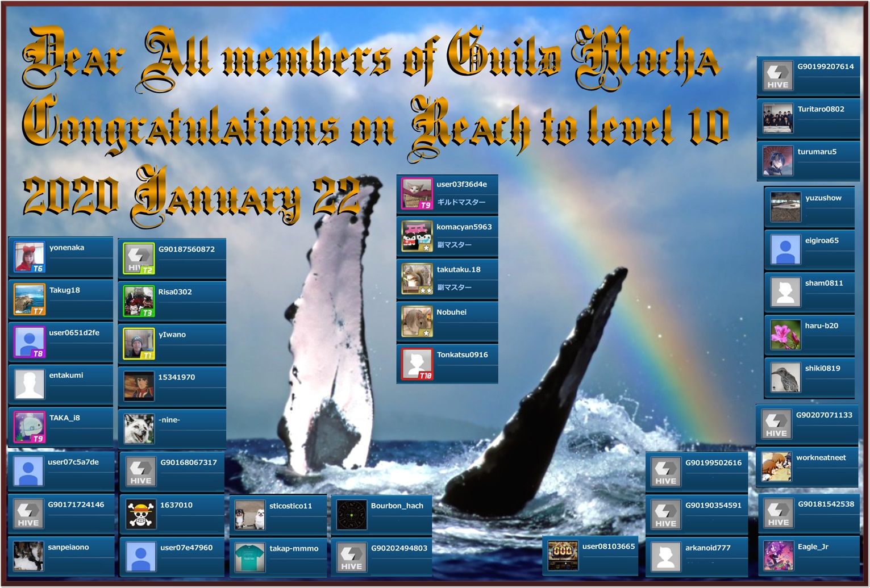This screenshot has width=870, height=588.
Task: Select the name 'Tonkatsu0916'
Action: tap(462, 355)
